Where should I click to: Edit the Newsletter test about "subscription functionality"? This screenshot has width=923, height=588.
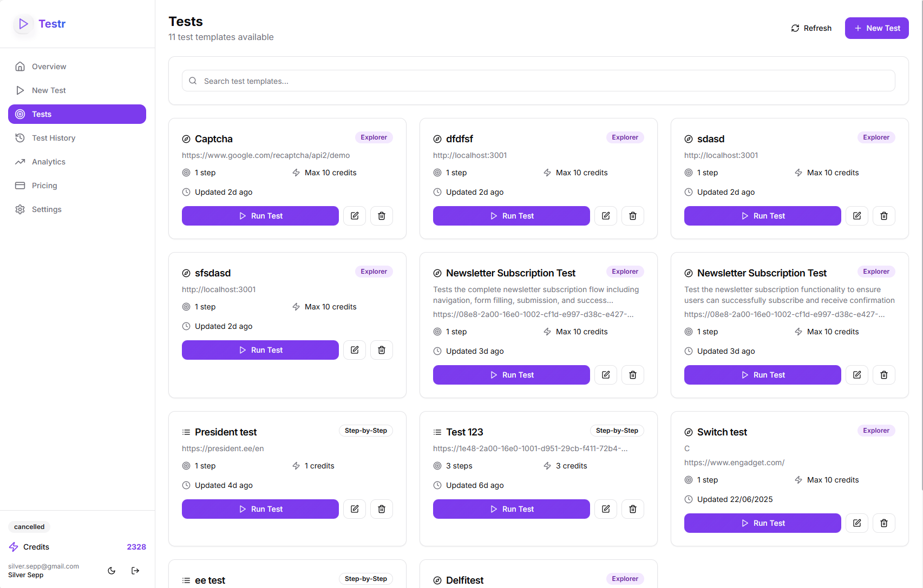(x=857, y=375)
